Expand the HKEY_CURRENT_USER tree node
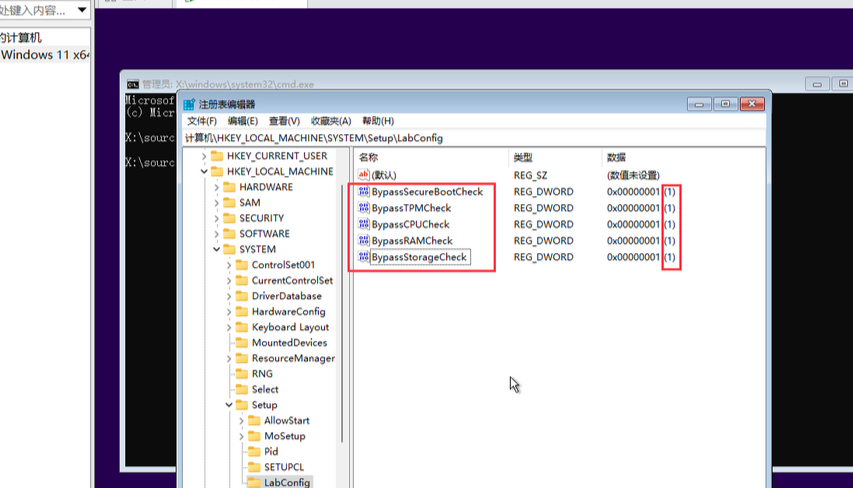 (x=205, y=156)
